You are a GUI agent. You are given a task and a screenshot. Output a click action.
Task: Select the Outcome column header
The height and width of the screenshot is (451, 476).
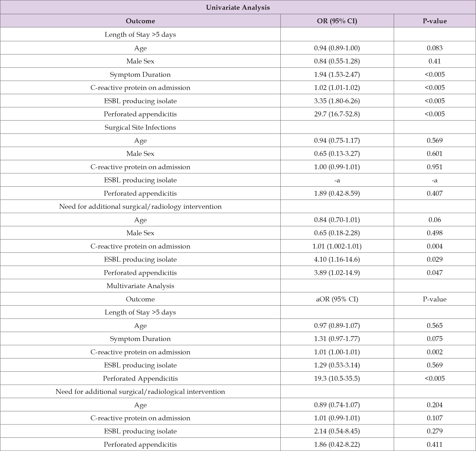pyautogui.click(x=140, y=21)
